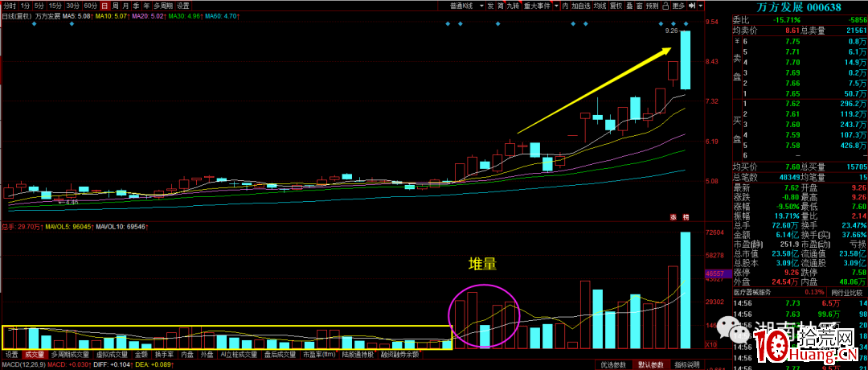
Task: Select the 金额 indicator tab
Action: click(141, 354)
